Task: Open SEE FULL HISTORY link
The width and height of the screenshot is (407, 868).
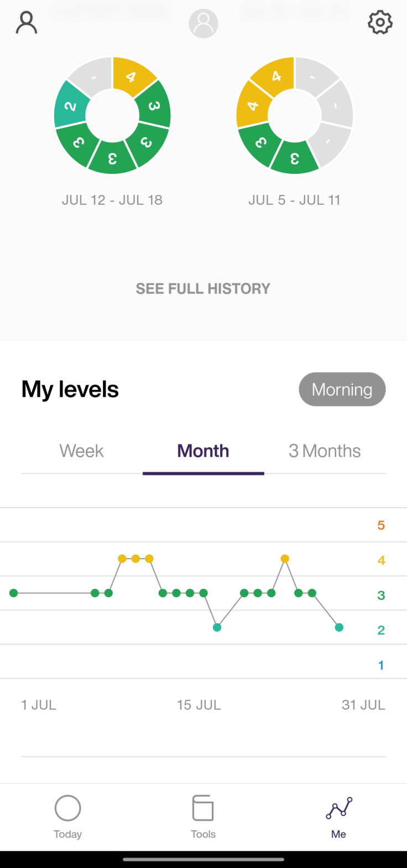Action: click(x=203, y=288)
